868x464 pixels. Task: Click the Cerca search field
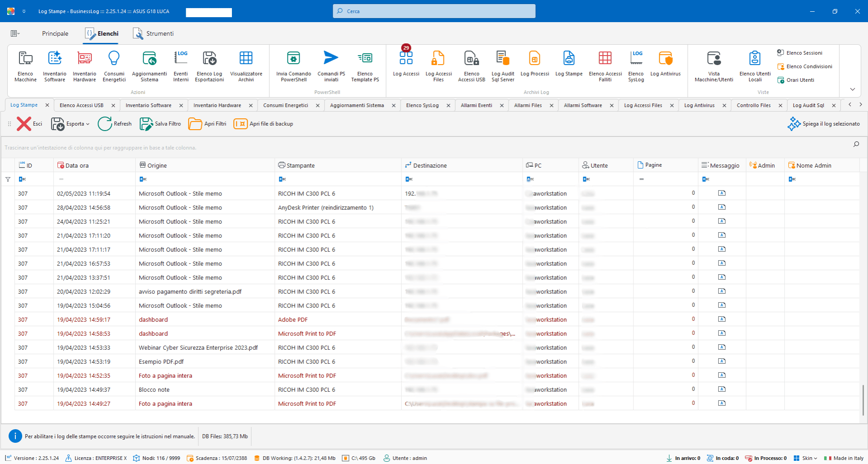434,11
